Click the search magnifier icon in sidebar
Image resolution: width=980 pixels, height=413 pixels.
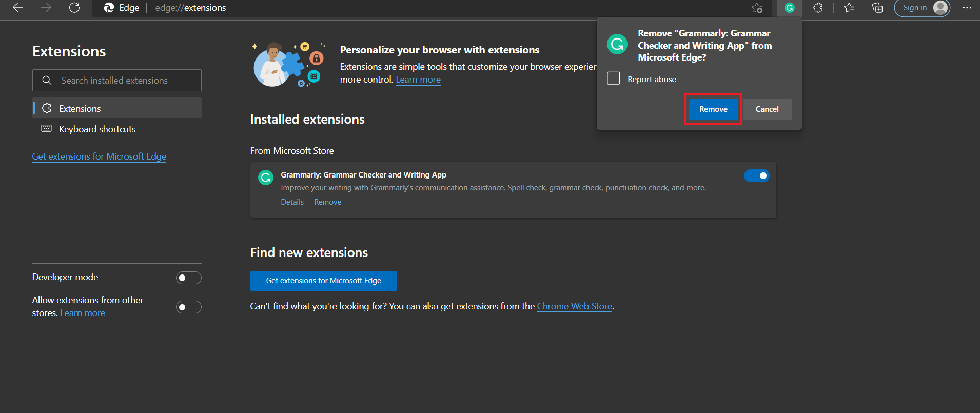pyautogui.click(x=47, y=80)
